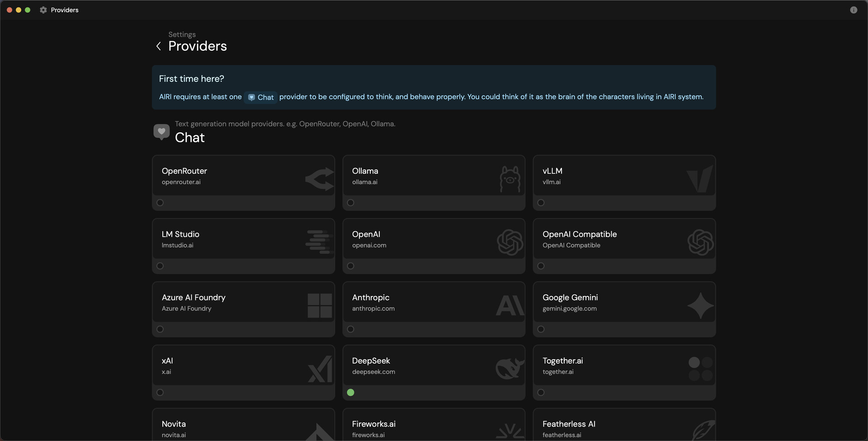The image size is (868, 441).
Task: Select the xAI provider card
Action: click(243, 373)
